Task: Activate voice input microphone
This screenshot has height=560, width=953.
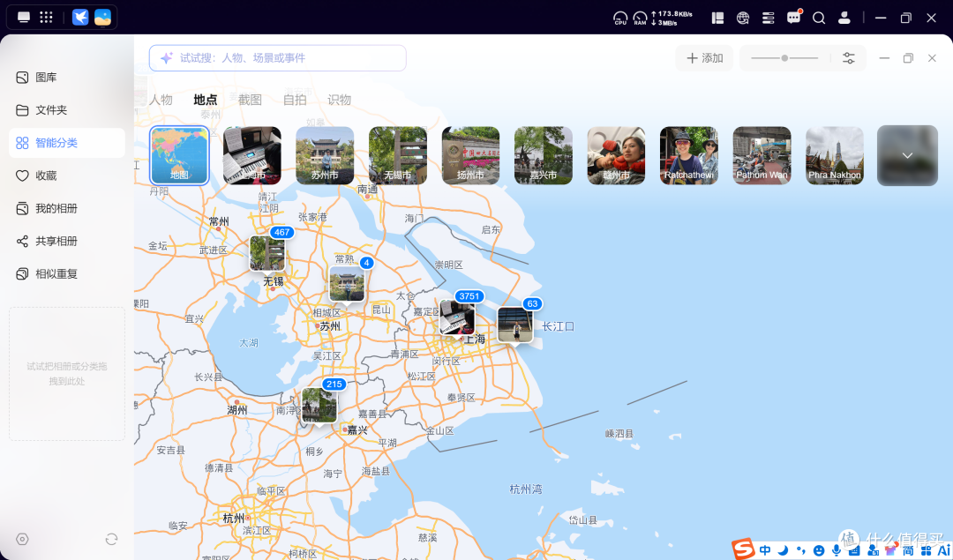Action: pyautogui.click(x=837, y=550)
